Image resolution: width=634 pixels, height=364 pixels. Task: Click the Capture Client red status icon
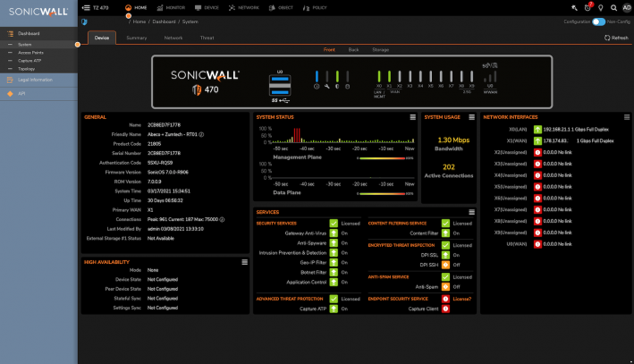click(445, 309)
